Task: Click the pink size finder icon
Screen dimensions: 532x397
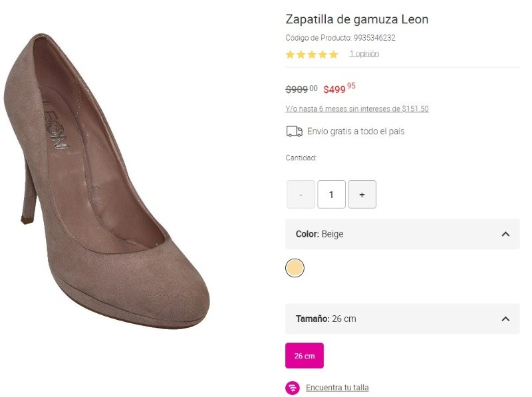Action: [293, 388]
